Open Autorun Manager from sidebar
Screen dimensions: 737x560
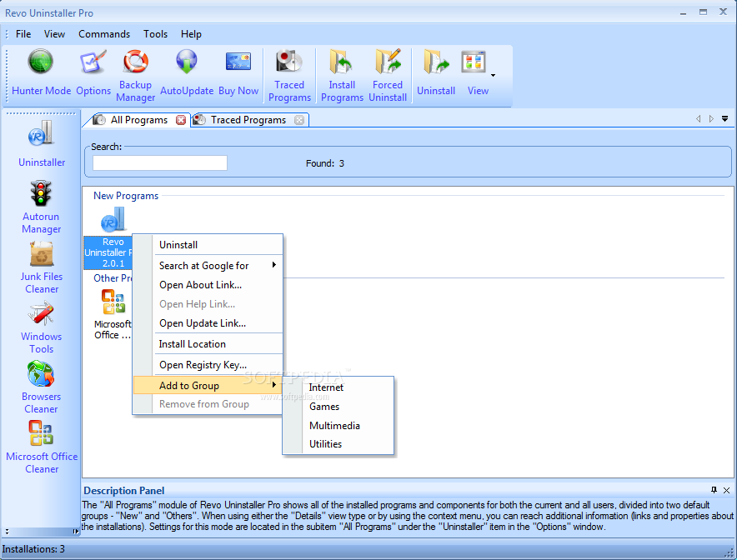pyautogui.click(x=42, y=207)
